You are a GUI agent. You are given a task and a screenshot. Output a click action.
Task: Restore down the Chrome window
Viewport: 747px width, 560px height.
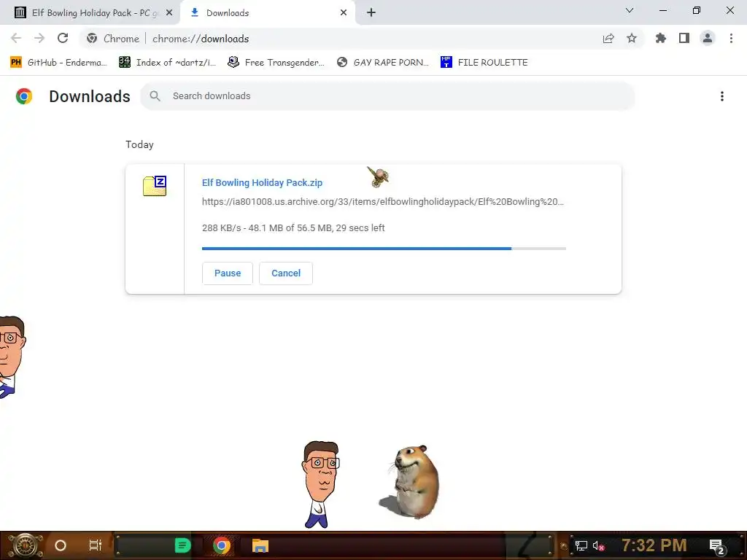pyautogui.click(x=697, y=10)
